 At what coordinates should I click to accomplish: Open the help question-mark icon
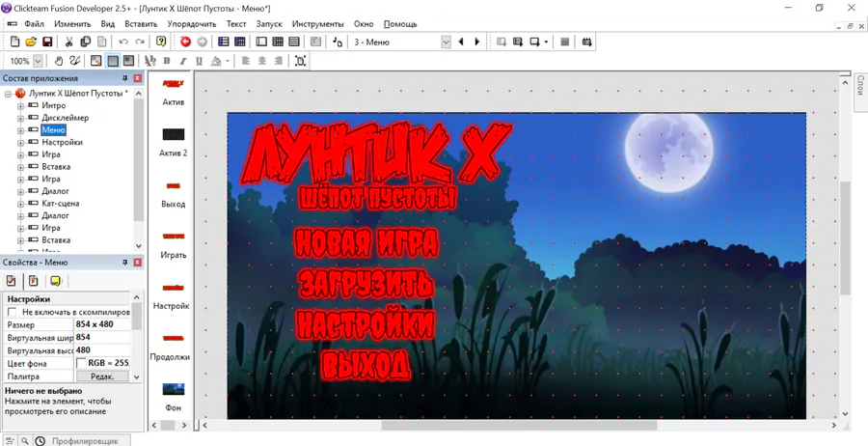pyautogui.click(x=161, y=42)
